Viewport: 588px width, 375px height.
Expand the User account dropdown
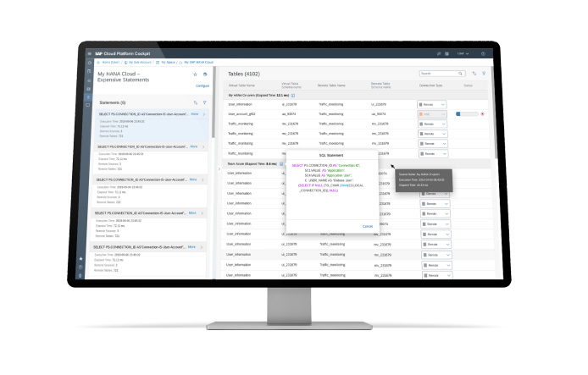pyautogui.click(x=463, y=53)
